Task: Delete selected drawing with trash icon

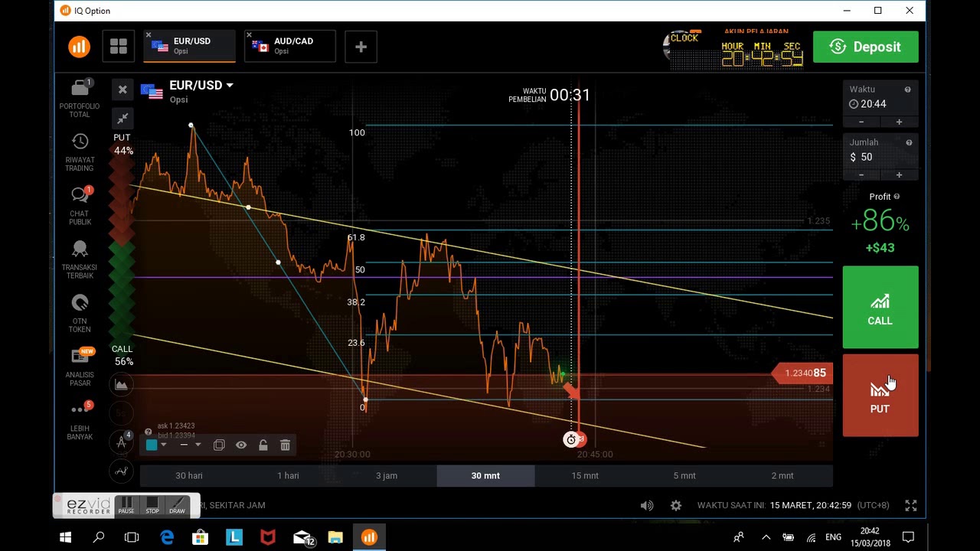Action: tap(285, 445)
